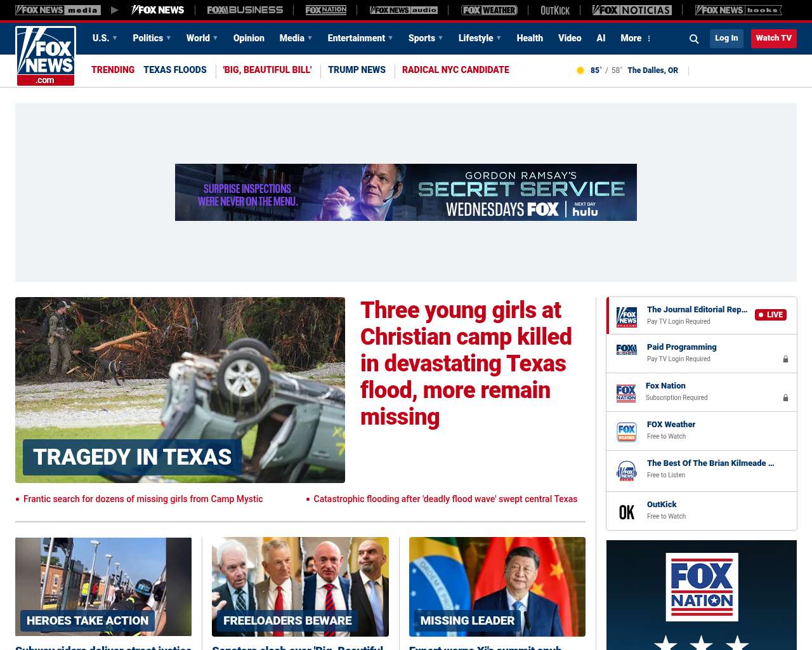
Task: Click the Fox News Media logo in top bar
Action: (58, 10)
